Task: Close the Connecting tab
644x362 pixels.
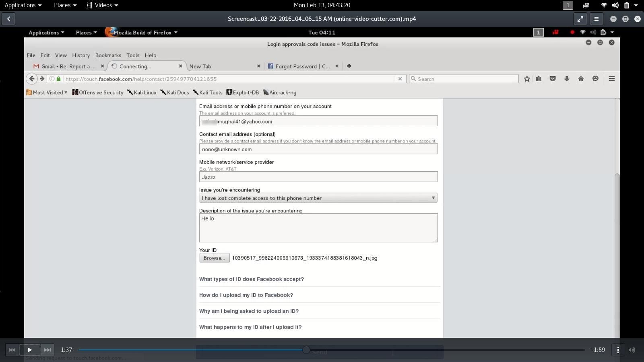Action: [x=180, y=66]
